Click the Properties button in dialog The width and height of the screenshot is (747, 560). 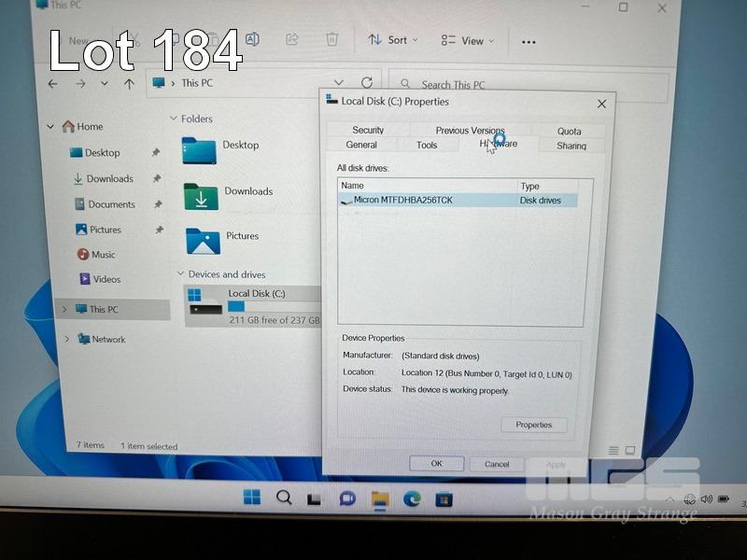point(533,425)
